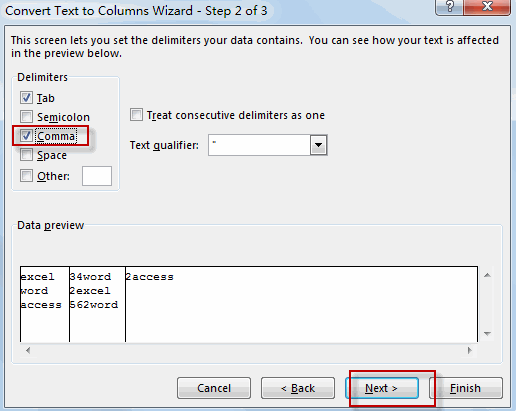Click the Finish button
The height and width of the screenshot is (411, 516).
tap(466, 388)
